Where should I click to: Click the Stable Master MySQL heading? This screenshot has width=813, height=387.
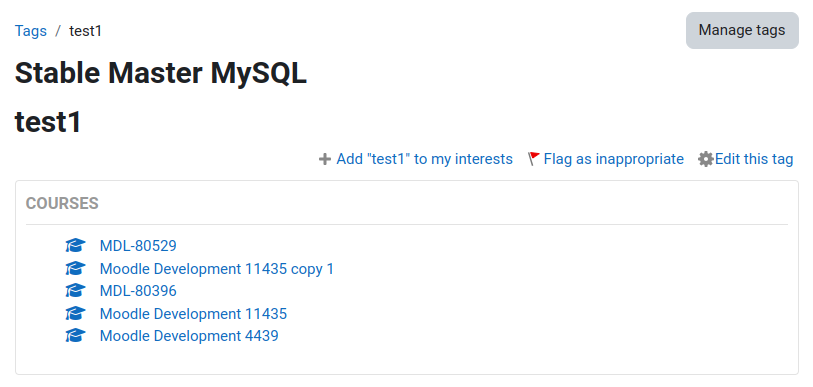[161, 74]
